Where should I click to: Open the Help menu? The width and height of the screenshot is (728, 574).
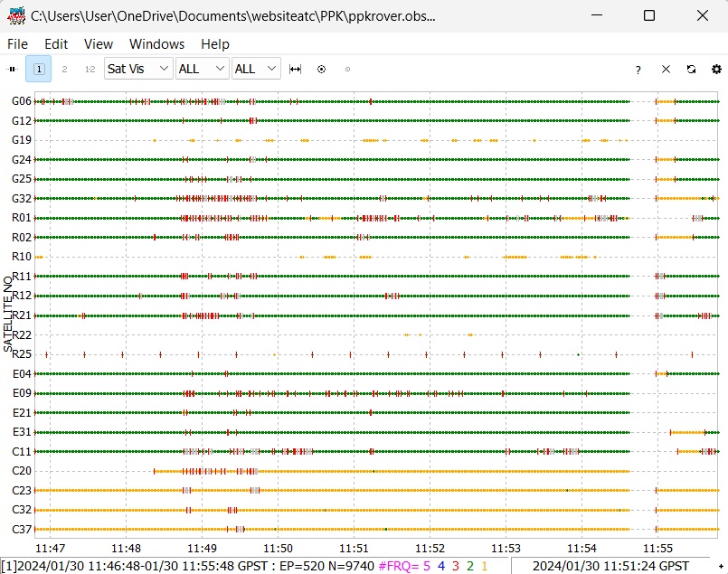[x=215, y=43]
